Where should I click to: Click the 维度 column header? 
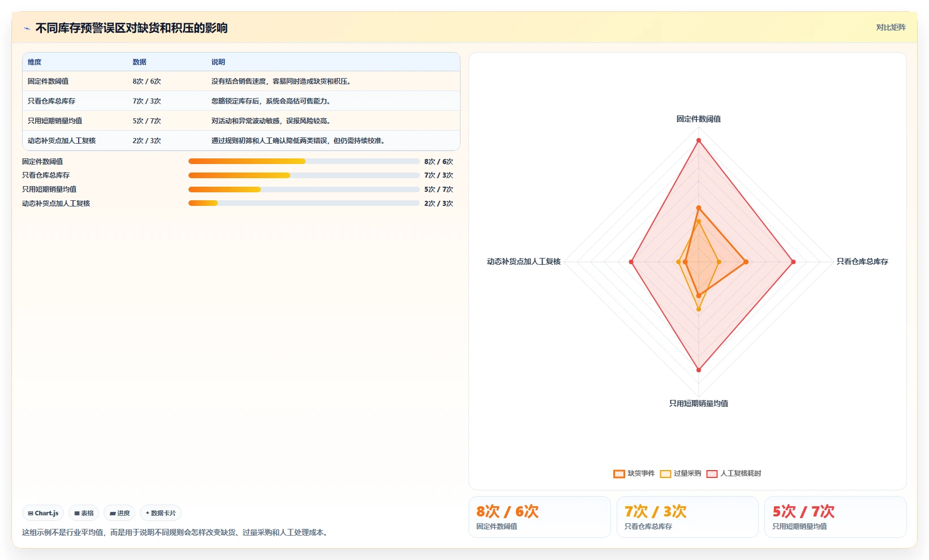[35, 62]
